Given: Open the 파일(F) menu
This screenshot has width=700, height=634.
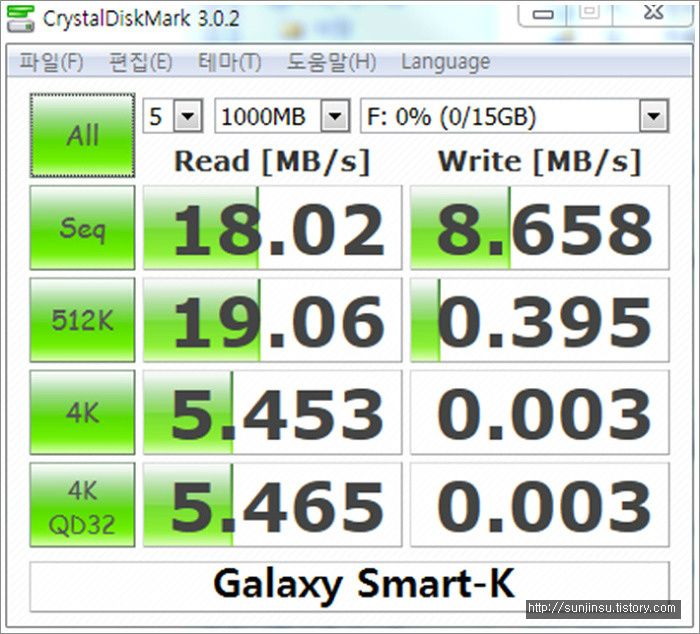Looking at the screenshot, I should click(x=51, y=62).
